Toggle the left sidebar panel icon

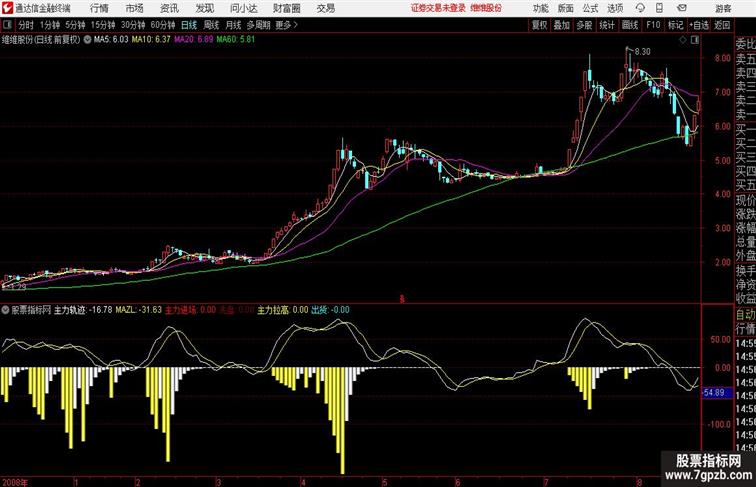click(x=7, y=25)
